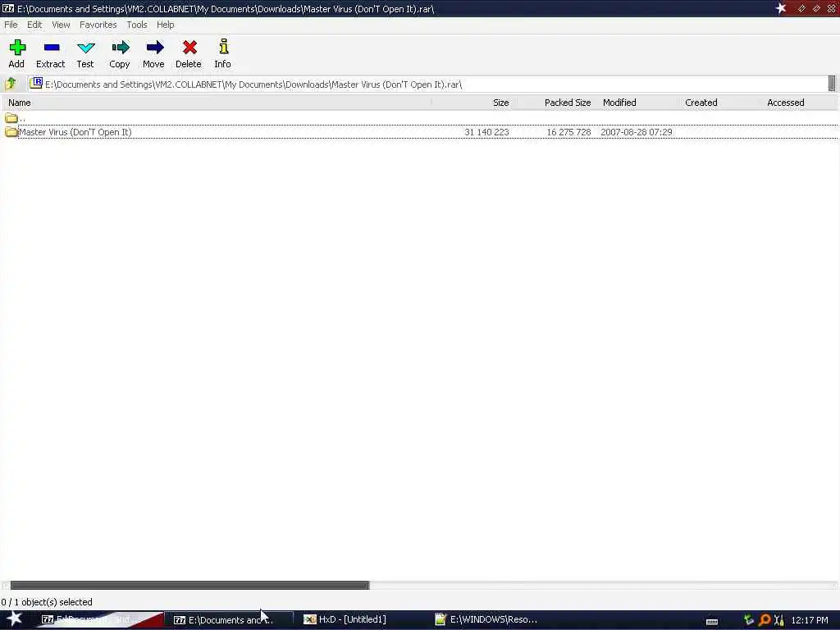Select 'Master Virus (Don'T Open It)' row name
The width and height of the screenshot is (840, 630).
[x=75, y=132]
